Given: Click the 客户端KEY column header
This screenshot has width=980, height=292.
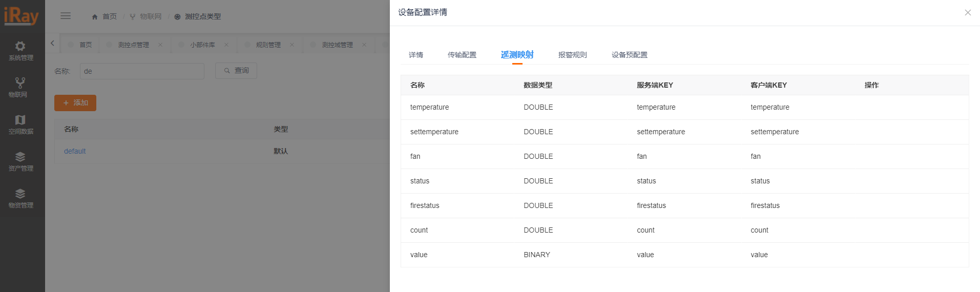Looking at the screenshot, I should (768, 85).
